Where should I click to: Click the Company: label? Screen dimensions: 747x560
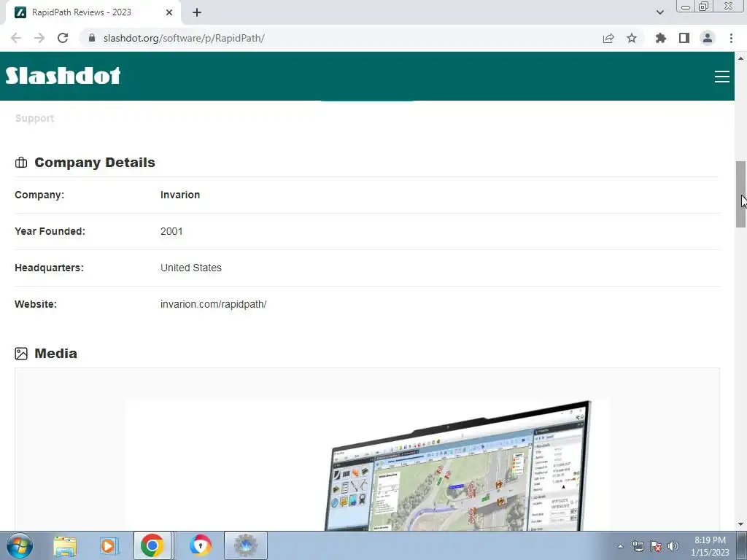coord(39,195)
